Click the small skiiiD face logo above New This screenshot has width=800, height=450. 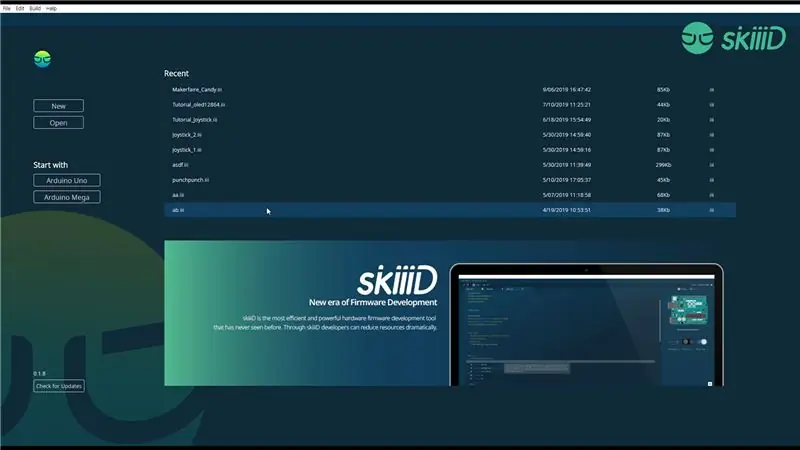(42, 59)
